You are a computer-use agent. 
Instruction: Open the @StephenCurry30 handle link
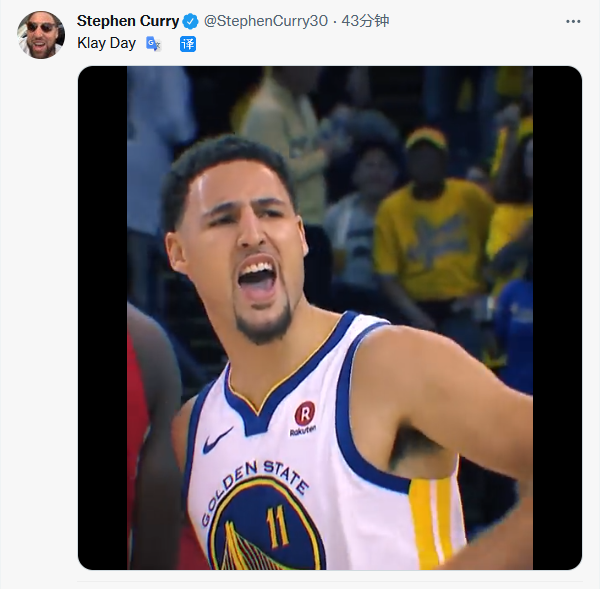265,21
